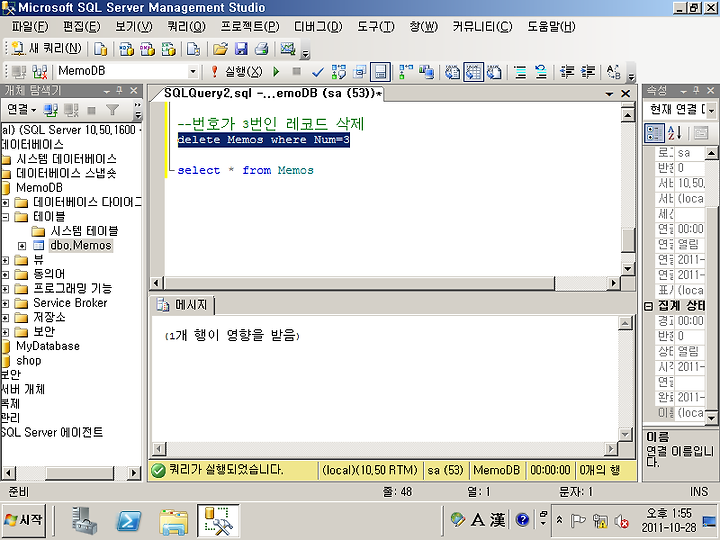Open the View (보기) menu
Image resolution: width=720 pixels, height=540 pixels.
[134, 27]
